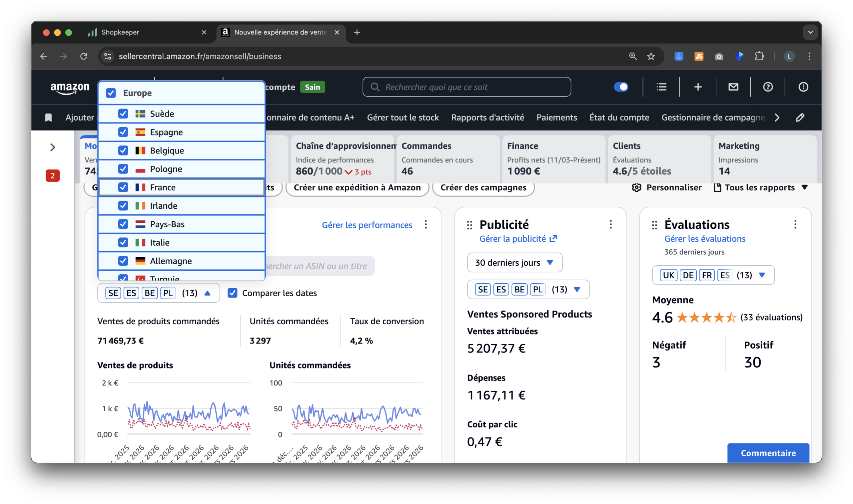Viewport: 853px width, 504px height.
Task: Click the Personnaliser gear icon
Action: 636,187
